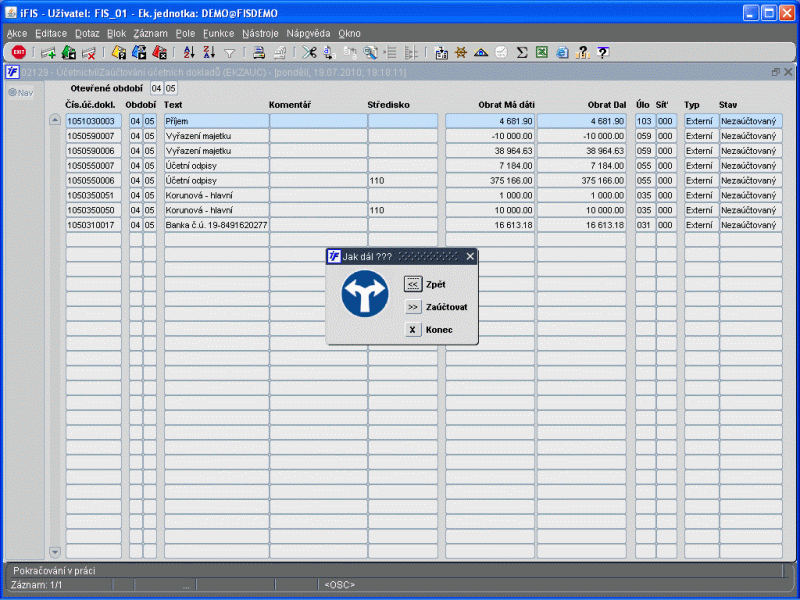
Task: Click the sort ascending A-Z icon
Action: 188,53
